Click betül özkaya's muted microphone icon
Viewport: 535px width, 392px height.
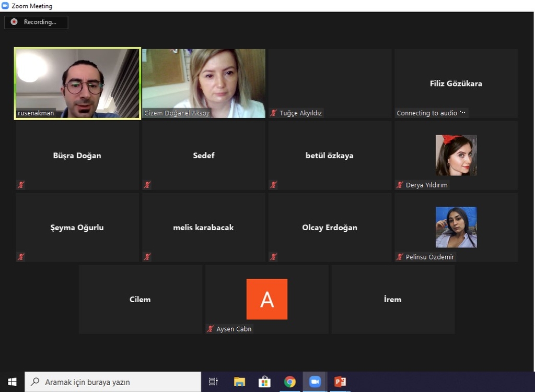(x=273, y=185)
